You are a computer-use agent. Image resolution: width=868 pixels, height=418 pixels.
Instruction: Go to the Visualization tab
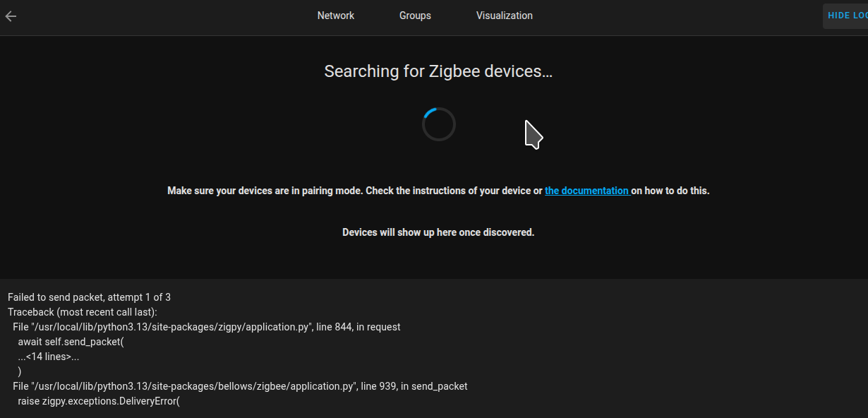pos(504,16)
